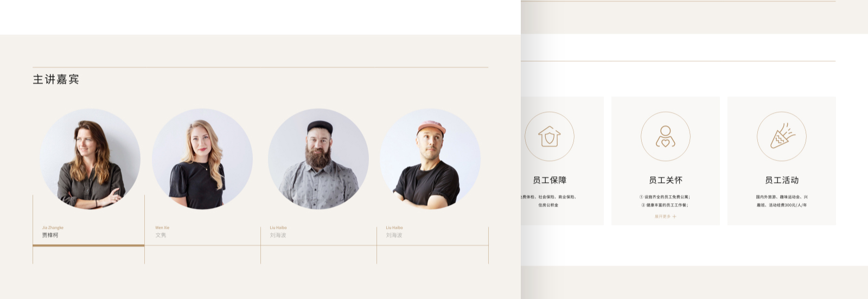Open the 员工活动 card title
868x299 pixels.
point(782,180)
